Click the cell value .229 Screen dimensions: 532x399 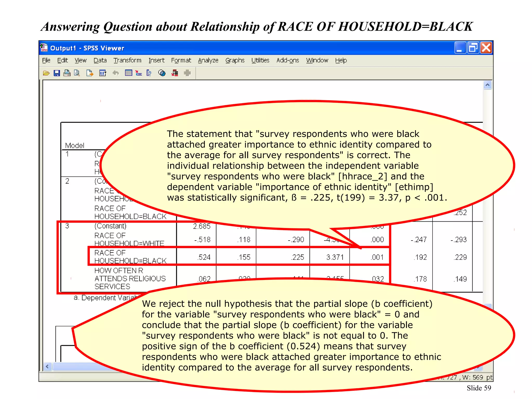[x=460, y=257]
